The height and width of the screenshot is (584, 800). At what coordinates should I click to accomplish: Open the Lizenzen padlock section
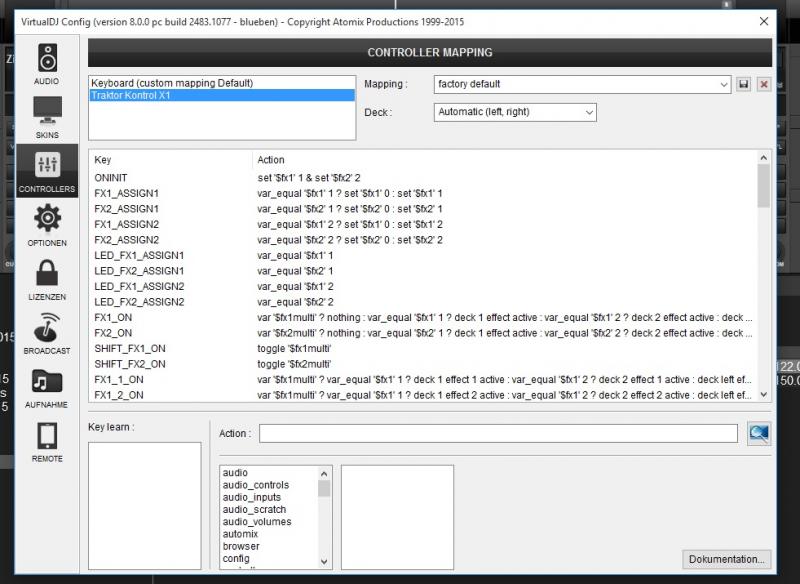(x=47, y=279)
